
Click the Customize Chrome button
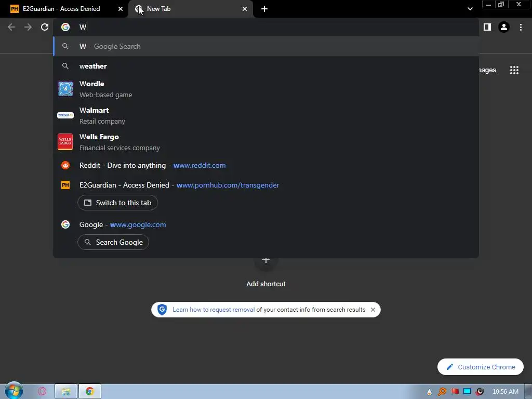point(481,367)
